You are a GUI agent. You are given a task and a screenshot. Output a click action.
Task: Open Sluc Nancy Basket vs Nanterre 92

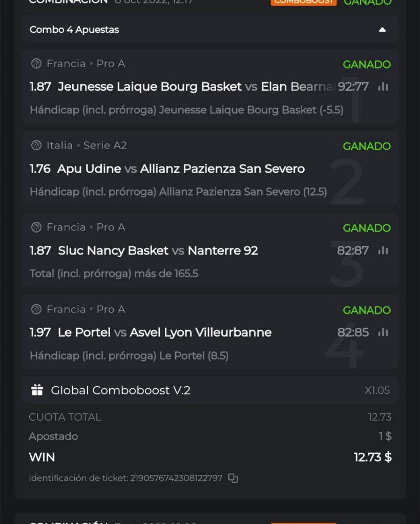point(158,250)
